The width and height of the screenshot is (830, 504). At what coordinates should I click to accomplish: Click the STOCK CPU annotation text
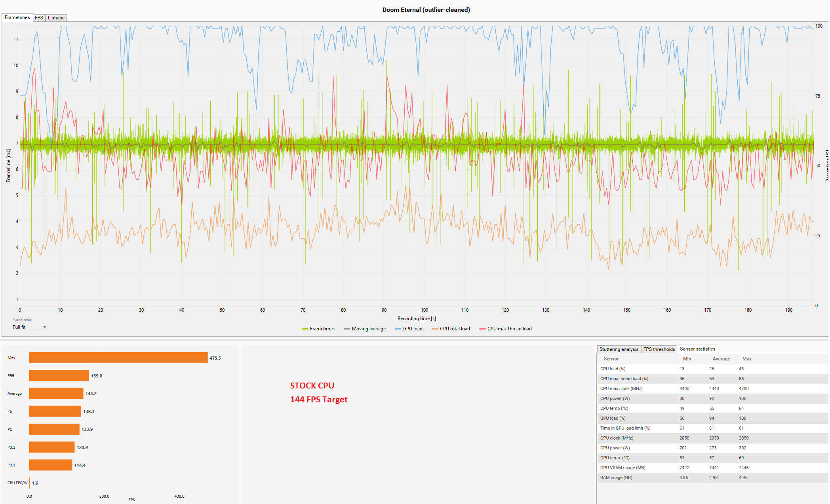[312, 386]
